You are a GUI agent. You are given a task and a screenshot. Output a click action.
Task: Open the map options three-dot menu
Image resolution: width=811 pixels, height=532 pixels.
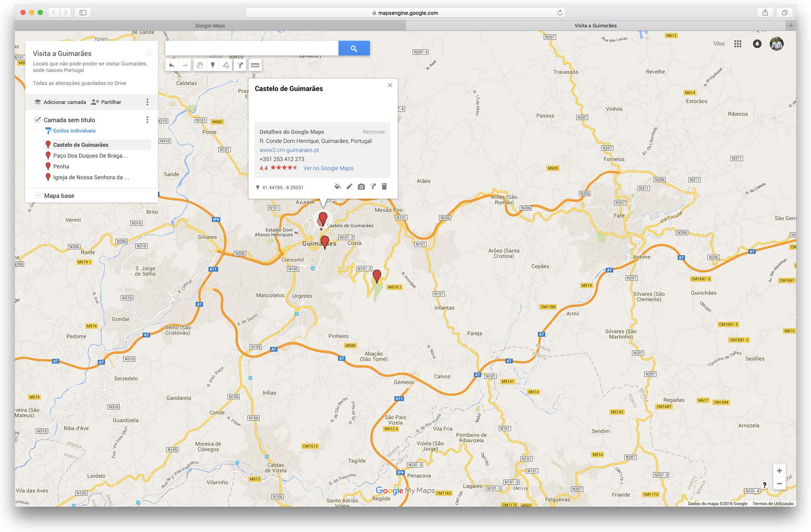[147, 102]
